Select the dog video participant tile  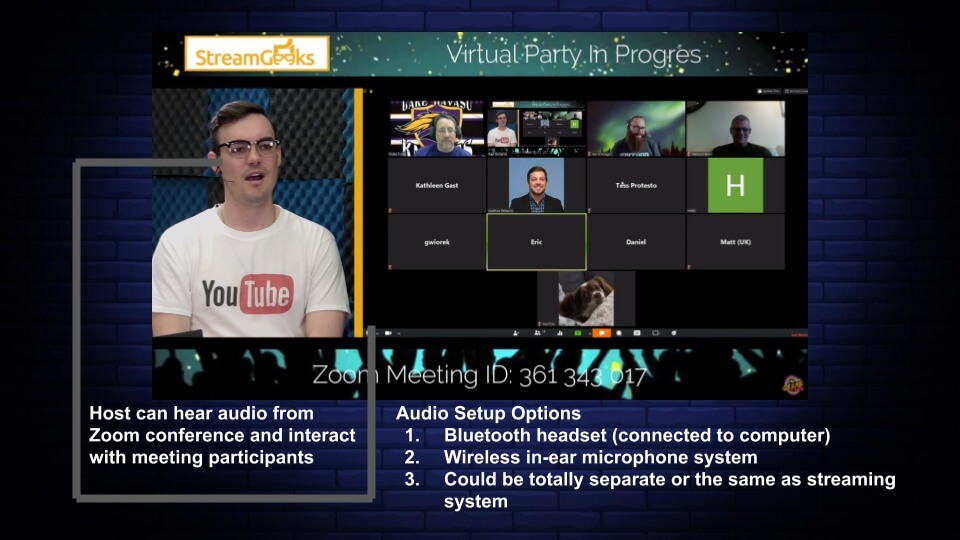(x=586, y=299)
